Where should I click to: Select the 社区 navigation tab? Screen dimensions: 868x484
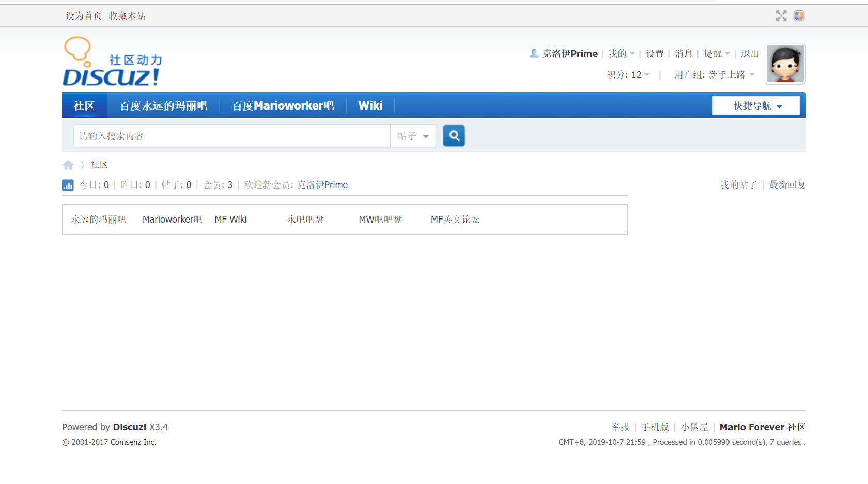click(84, 105)
